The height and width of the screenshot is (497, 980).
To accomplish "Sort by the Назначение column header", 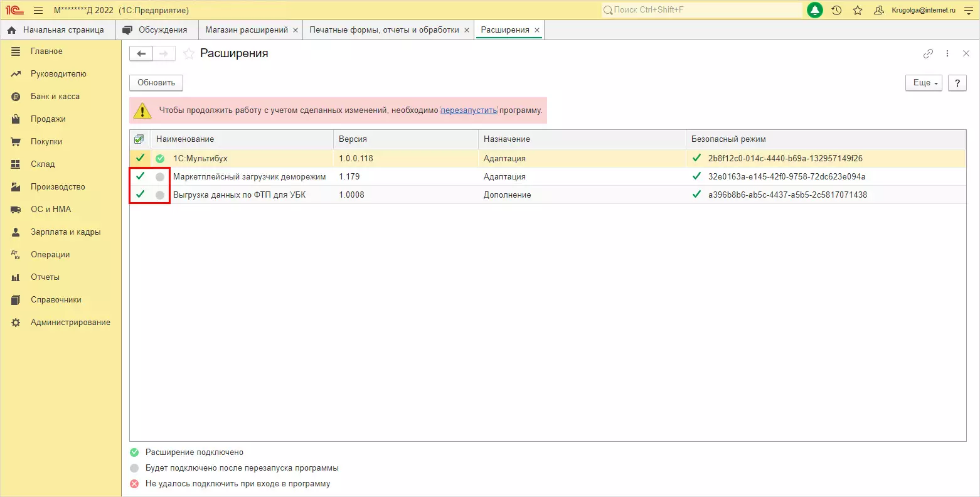I will pos(582,139).
